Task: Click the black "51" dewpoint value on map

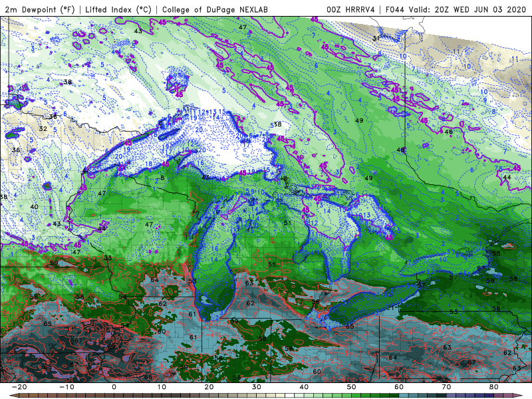Action: (x=287, y=223)
